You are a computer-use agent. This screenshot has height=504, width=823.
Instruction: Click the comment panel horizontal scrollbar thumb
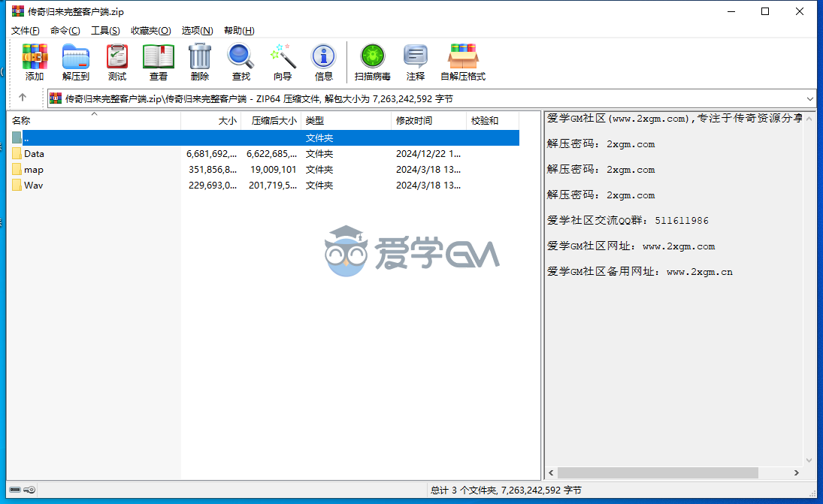coord(658,472)
